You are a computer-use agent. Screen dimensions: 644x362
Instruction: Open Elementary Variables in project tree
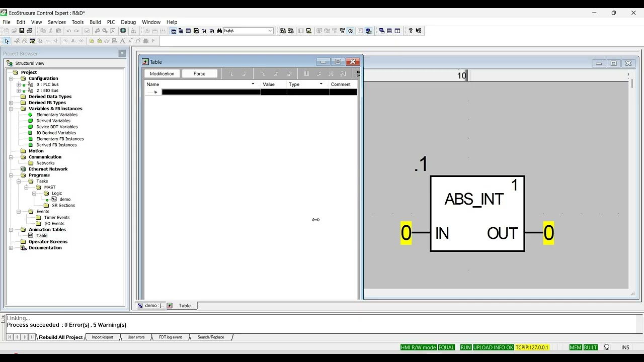57,115
